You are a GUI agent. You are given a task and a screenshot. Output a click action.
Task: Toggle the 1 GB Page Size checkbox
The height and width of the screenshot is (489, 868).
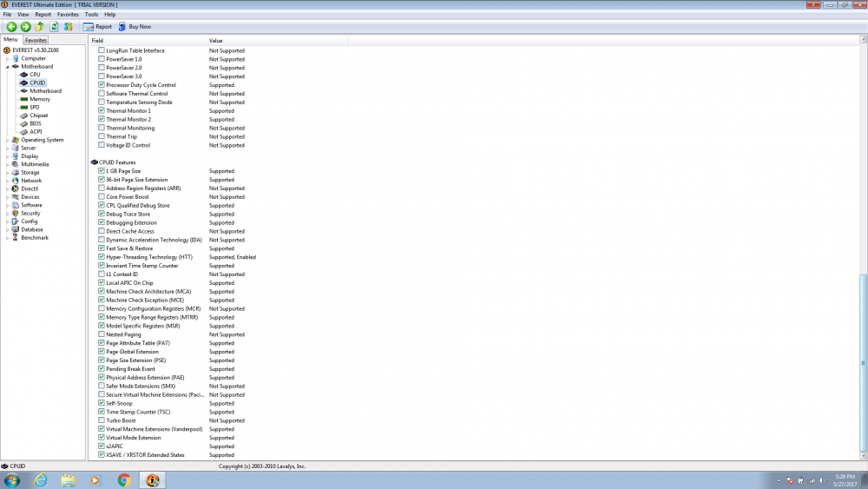click(x=102, y=170)
